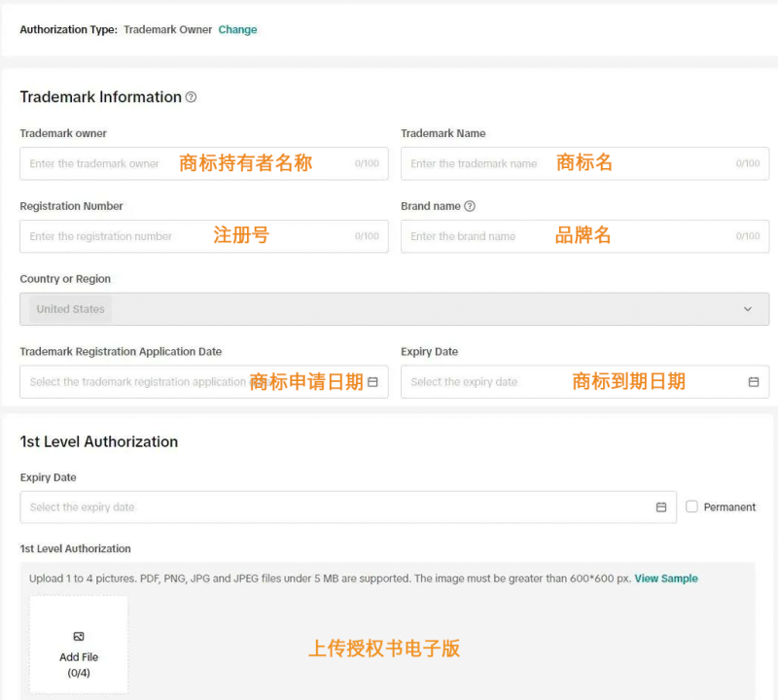Open calendar icon in Trademark Registration Application Date

[x=372, y=382]
